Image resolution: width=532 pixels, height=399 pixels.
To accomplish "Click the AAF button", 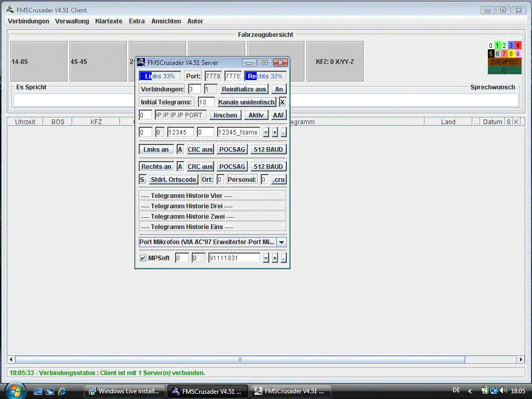I will pos(278,115).
